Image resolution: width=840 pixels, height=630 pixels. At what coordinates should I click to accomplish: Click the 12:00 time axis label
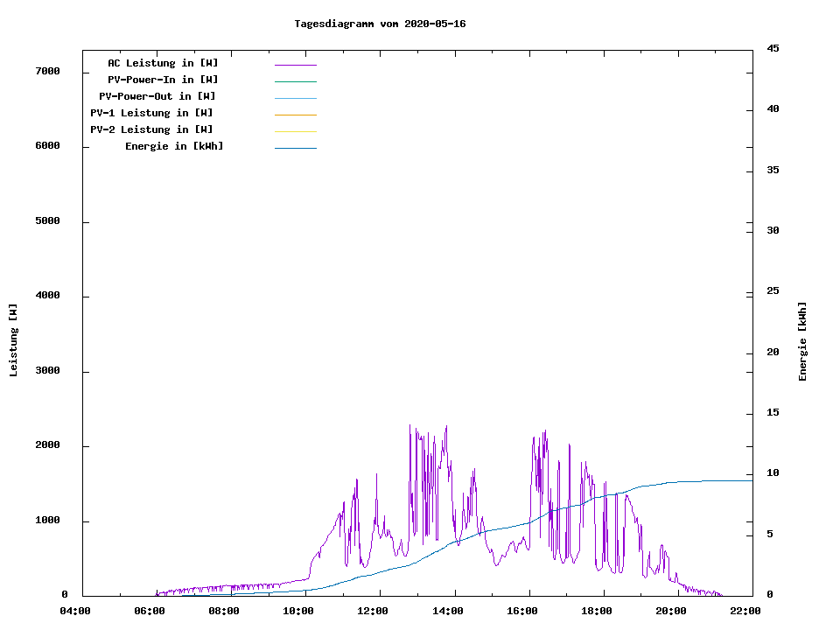(x=373, y=611)
